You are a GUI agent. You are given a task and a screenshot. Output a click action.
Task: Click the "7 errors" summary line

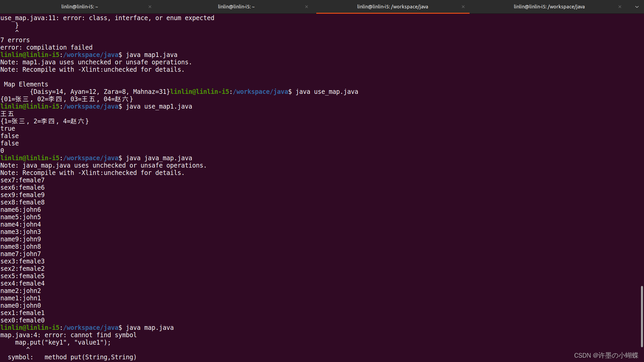pos(15,40)
